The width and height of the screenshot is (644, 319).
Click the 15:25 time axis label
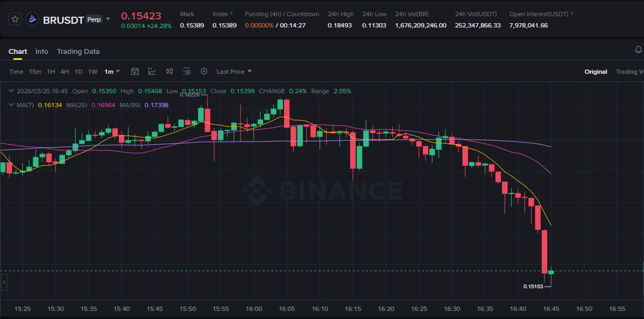click(x=23, y=309)
